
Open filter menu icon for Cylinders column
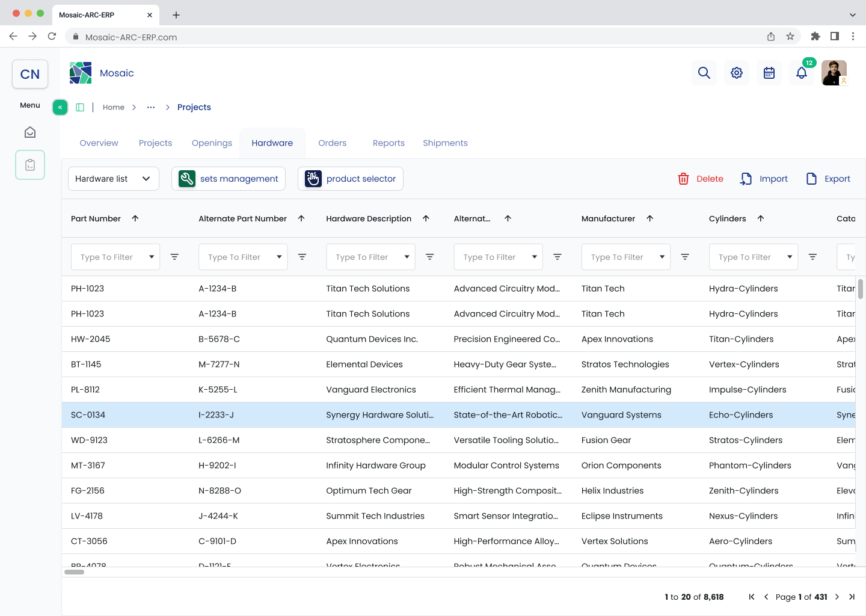(812, 257)
